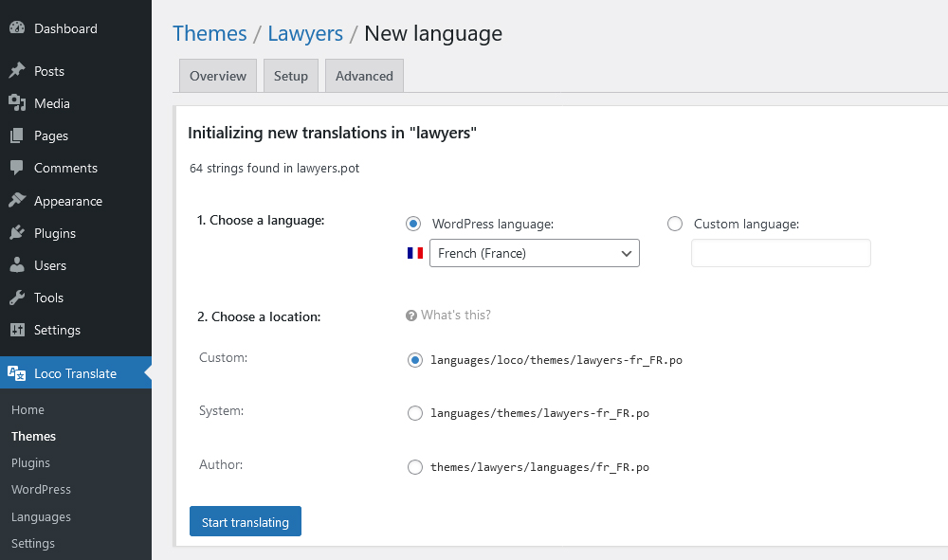Open the Themes breadcrumb link
Image resolution: width=948 pixels, height=560 pixels.
210,33
